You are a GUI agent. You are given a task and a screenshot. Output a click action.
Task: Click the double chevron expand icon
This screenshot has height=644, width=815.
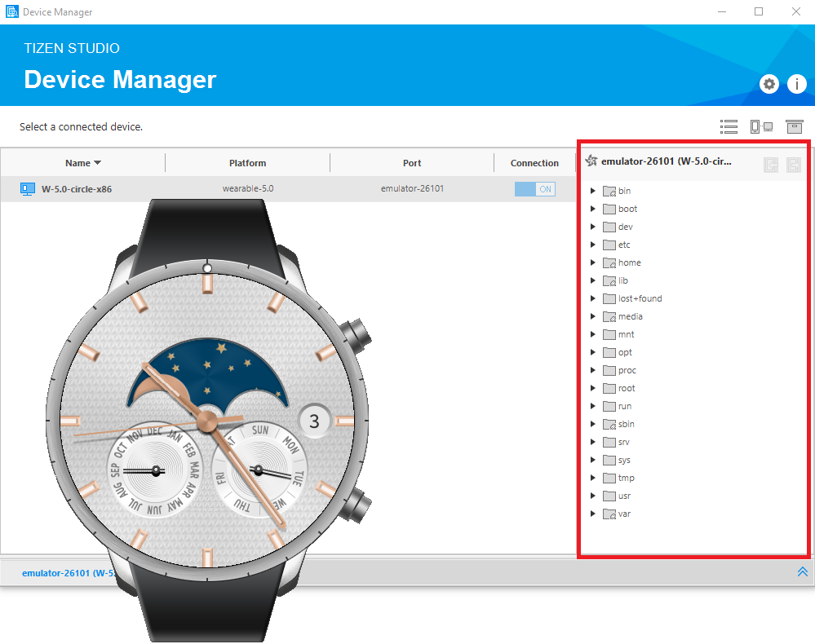802,572
